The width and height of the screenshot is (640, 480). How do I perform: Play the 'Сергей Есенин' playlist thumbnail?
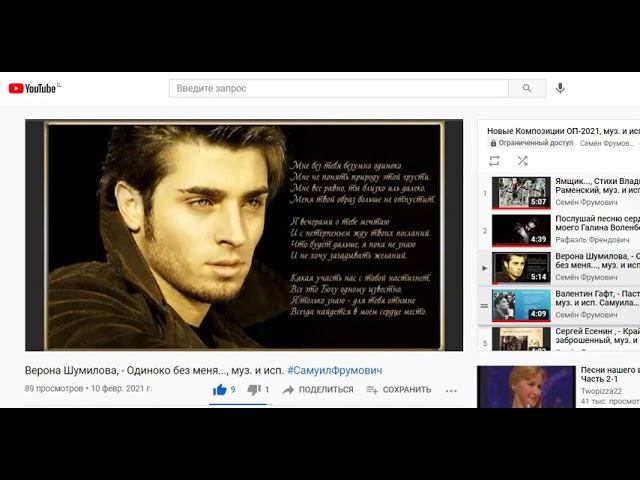click(x=521, y=339)
